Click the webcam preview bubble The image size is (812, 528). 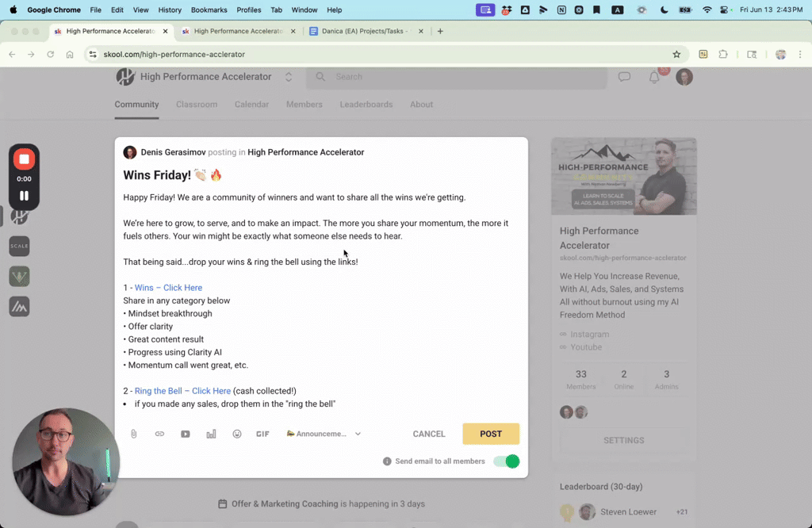pos(66,461)
